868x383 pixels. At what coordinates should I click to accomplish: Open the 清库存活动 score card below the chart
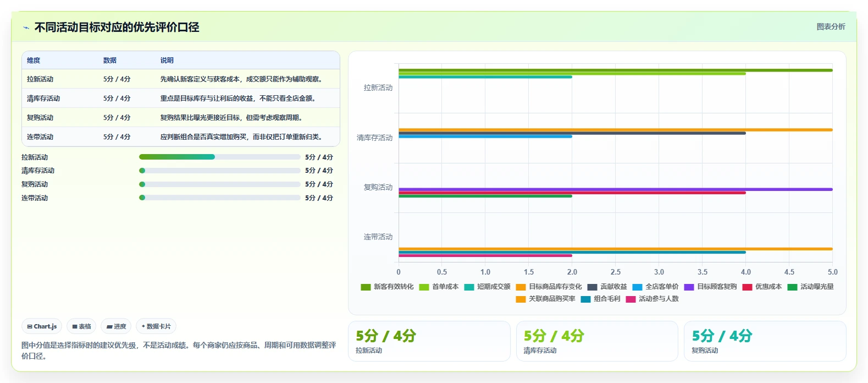click(x=597, y=341)
